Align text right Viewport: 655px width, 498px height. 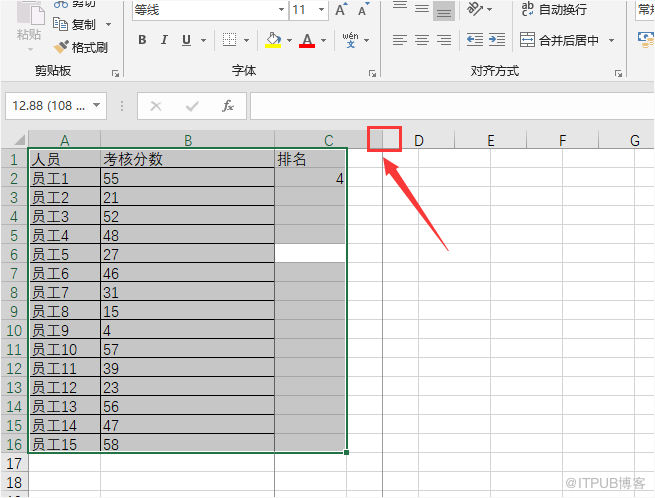tap(444, 40)
